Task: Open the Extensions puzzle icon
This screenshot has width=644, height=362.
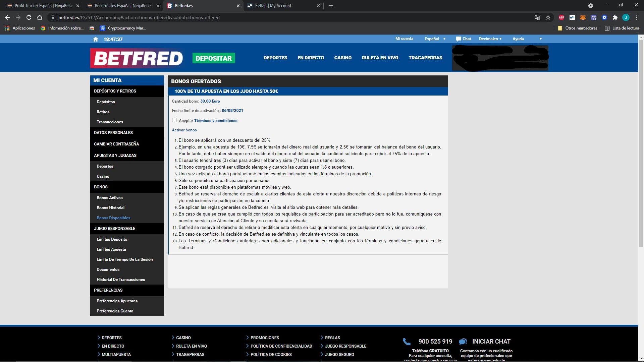Action: pyautogui.click(x=615, y=17)
